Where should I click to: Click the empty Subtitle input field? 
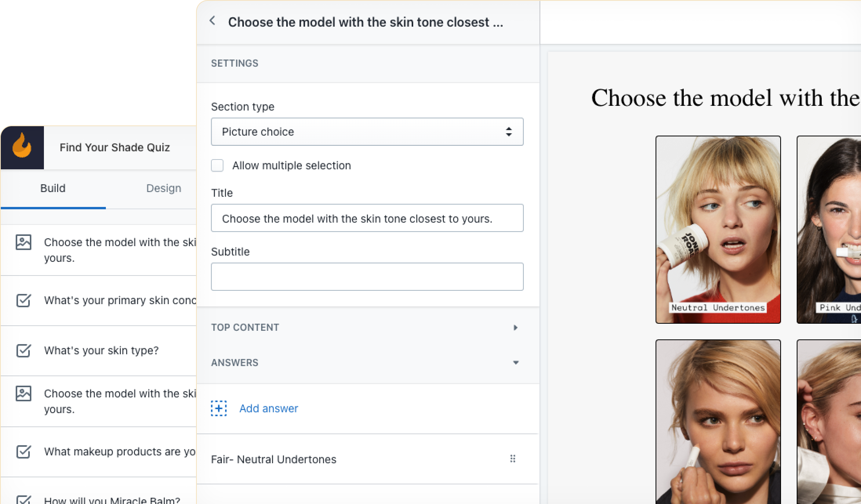tap(367, 277)
